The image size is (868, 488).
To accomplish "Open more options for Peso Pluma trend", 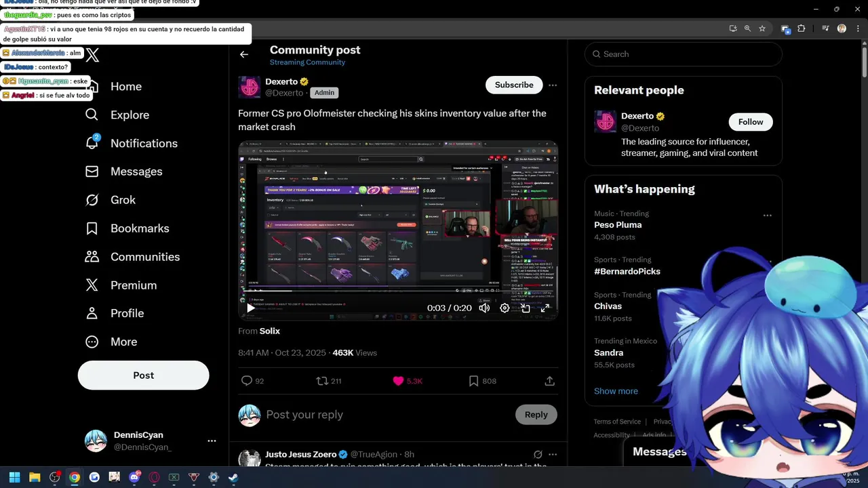I will tap(767, 216).
